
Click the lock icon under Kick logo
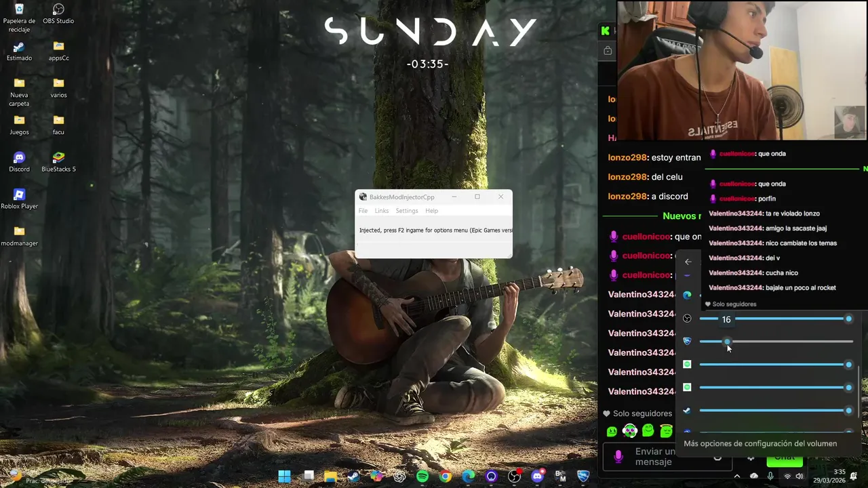coord(607,50)
